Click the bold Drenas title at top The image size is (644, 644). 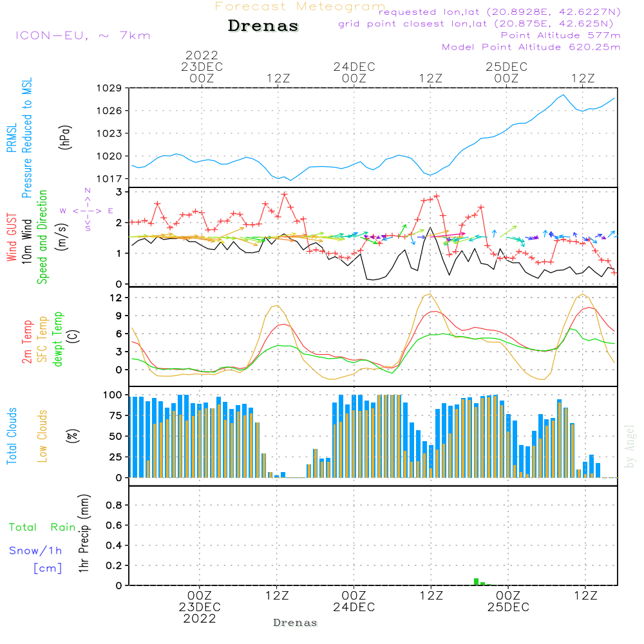[x=263, y=26]
